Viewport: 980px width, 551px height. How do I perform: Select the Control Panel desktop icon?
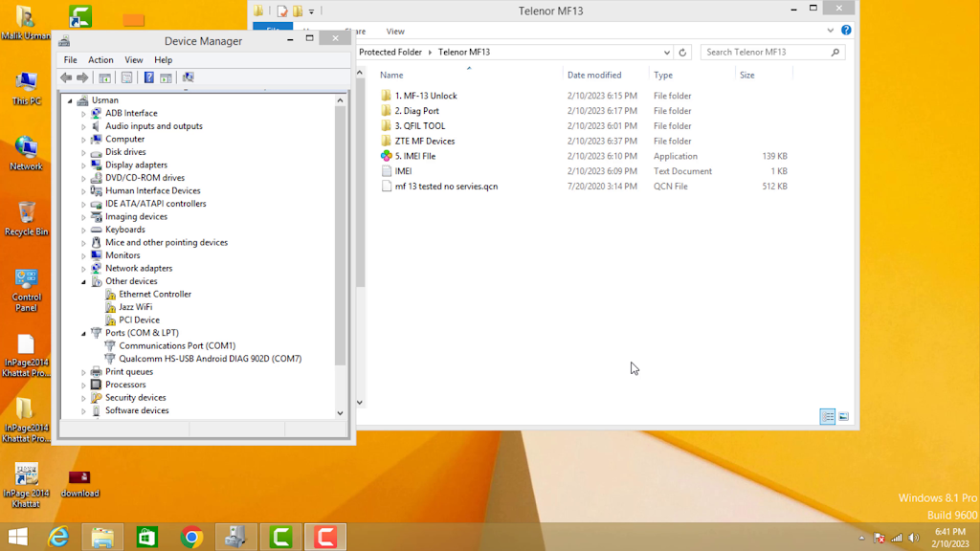pyautogui.click(x=26, y=291)
